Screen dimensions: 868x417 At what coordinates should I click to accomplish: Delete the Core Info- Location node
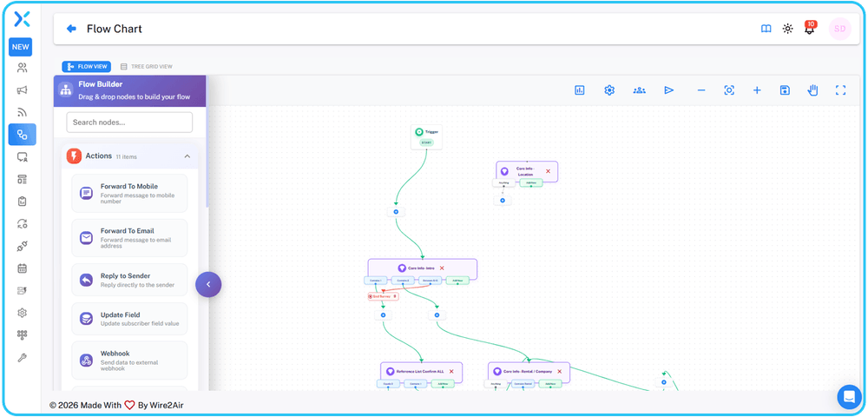548,171
